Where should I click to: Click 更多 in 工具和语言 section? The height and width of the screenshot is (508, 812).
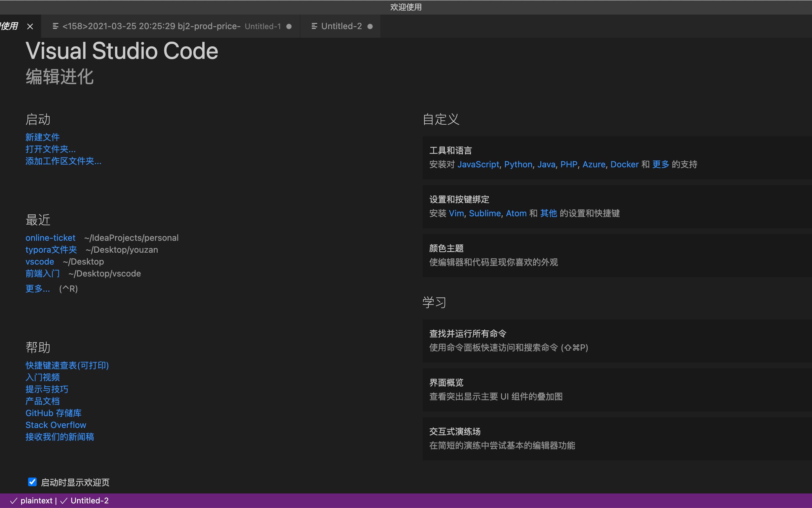[661, 164]
